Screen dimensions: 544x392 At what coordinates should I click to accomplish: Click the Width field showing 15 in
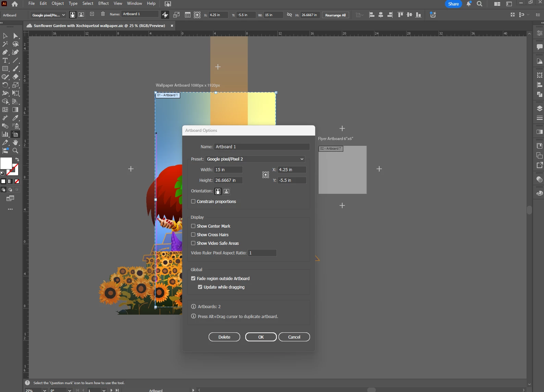[228, 169]
